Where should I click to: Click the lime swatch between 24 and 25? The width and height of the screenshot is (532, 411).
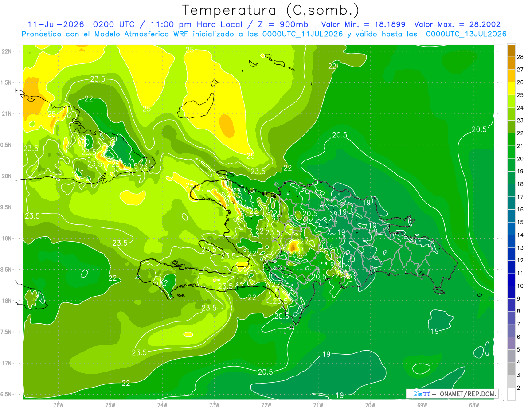tap(511, 102)
